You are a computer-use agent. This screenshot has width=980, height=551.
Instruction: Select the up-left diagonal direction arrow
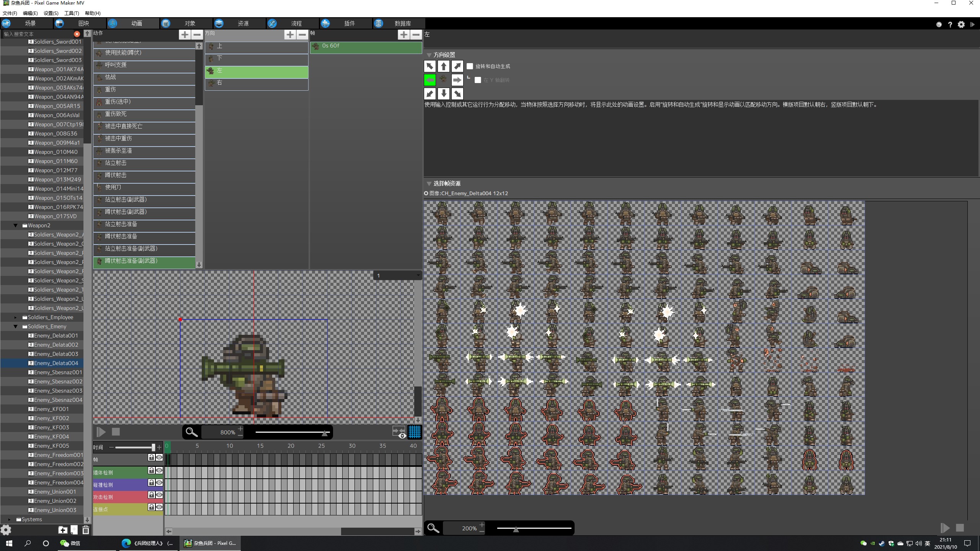[430, 66]
